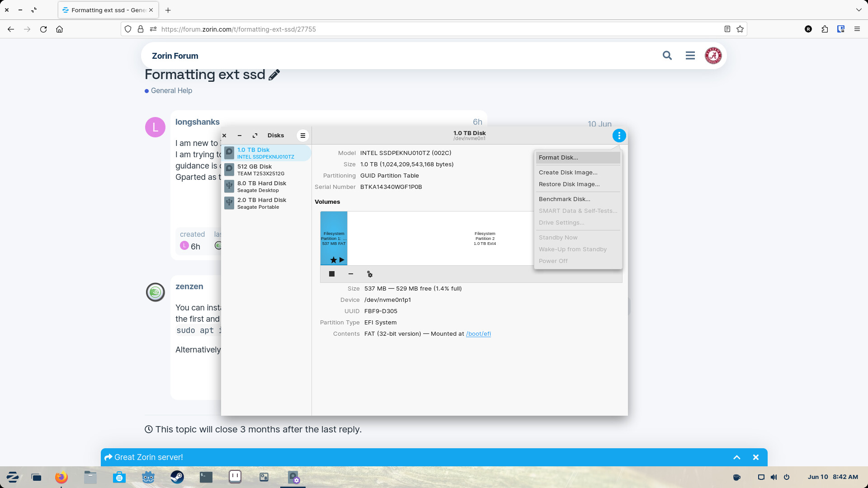Open the Software store from the taskbar
The width and height of the screenshot is (868, 488).
point(119,477)
